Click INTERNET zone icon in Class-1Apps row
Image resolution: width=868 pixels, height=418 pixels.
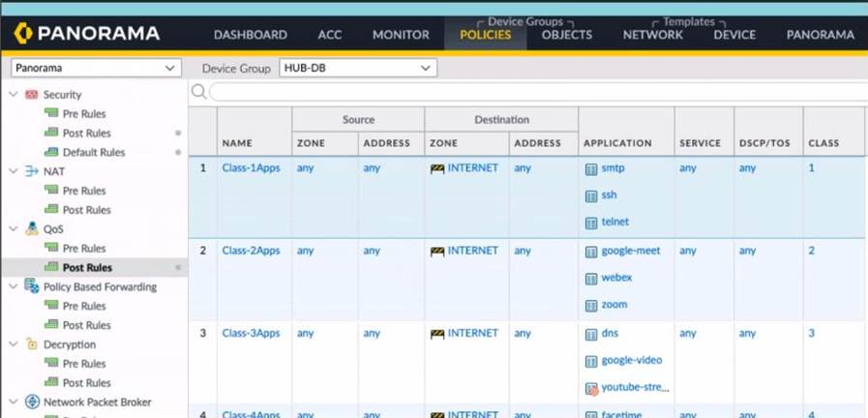[436, 168]
